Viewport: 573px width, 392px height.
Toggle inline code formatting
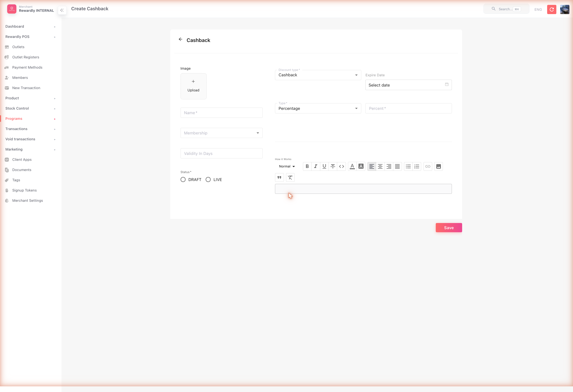click(342, 166)
